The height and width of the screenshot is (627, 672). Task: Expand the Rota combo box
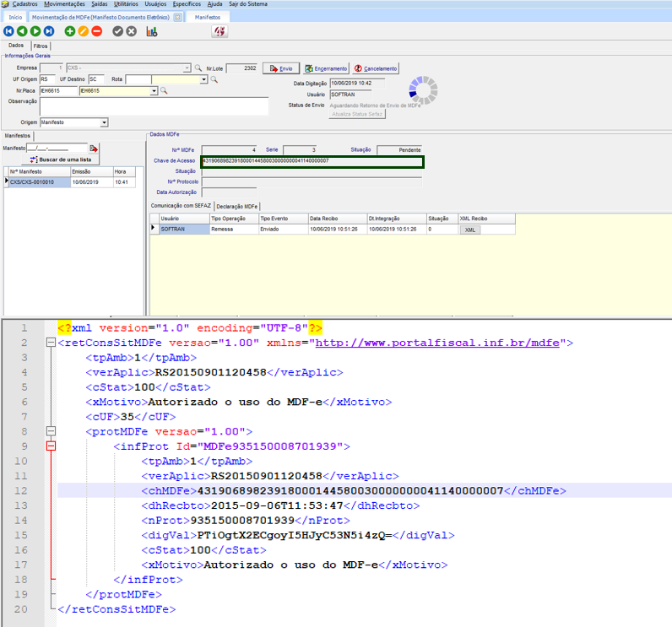point(203,79)
